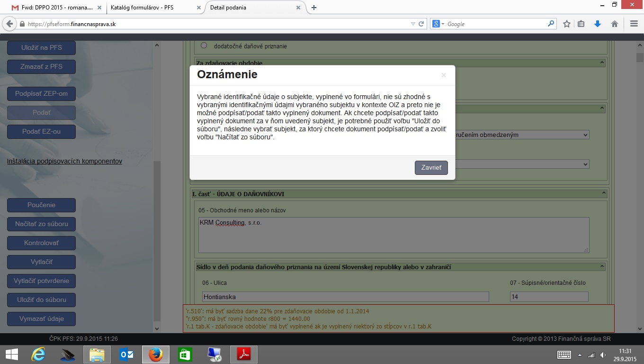Switch to Katalóg formulárov - PFS tab
This screenshot has height=364, width=644.
coord(152,8)
